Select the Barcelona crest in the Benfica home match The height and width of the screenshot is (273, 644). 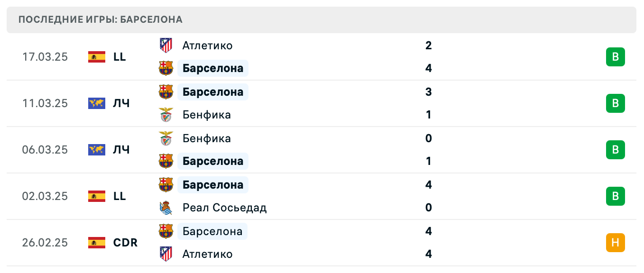pyautogui.click(x=166, y=161)
